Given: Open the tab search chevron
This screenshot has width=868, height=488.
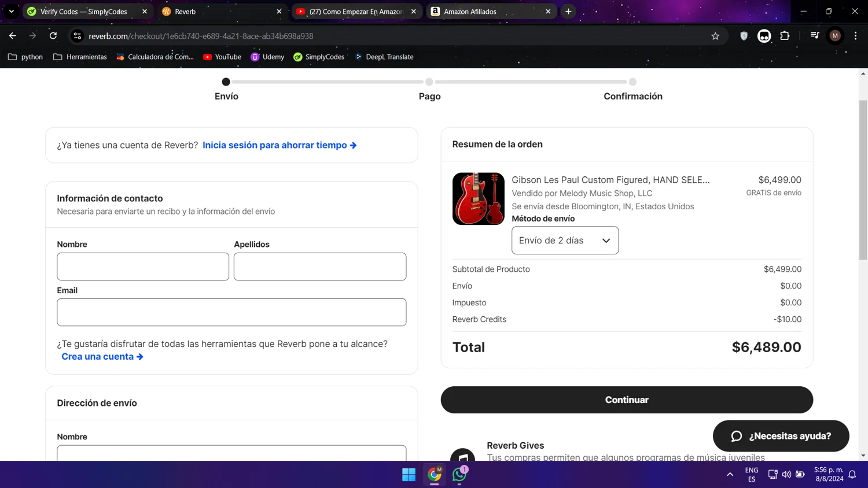Looking at the screenshot, I should [x=12, y=12].
